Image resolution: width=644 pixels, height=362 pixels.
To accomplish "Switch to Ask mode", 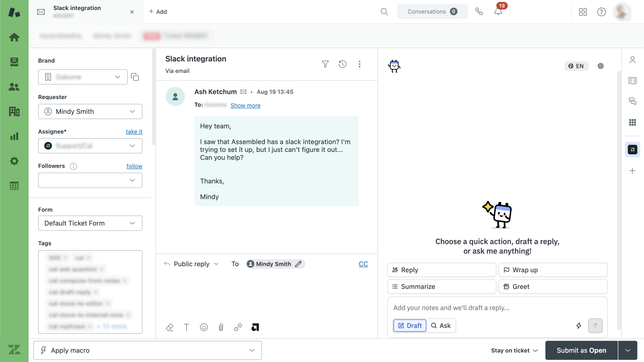I will (x=441, y=326).
